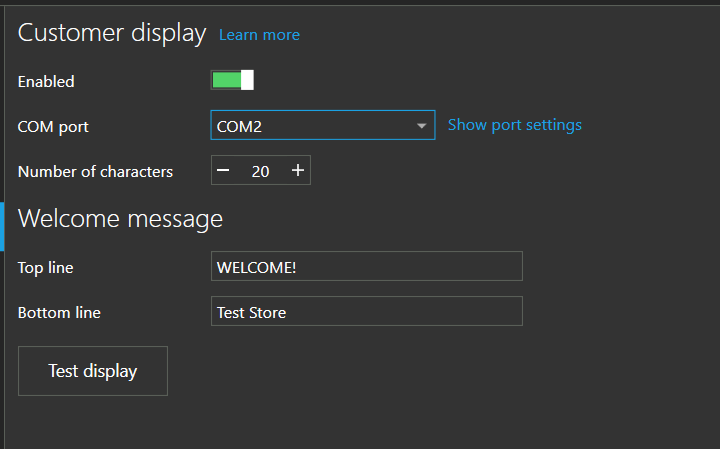Click the blue selection bar at left edge

pos(2,226)
